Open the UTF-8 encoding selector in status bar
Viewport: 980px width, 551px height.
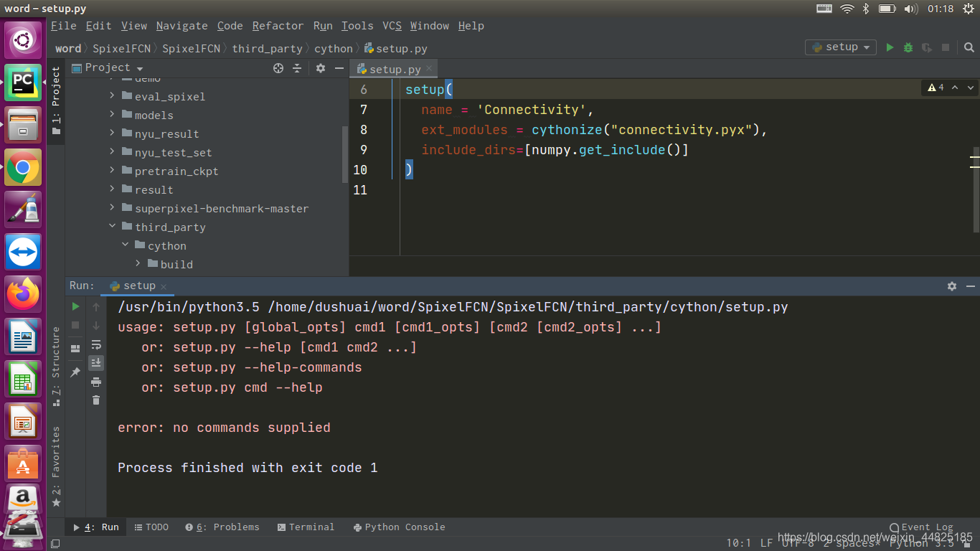click(x=797, y=543)
